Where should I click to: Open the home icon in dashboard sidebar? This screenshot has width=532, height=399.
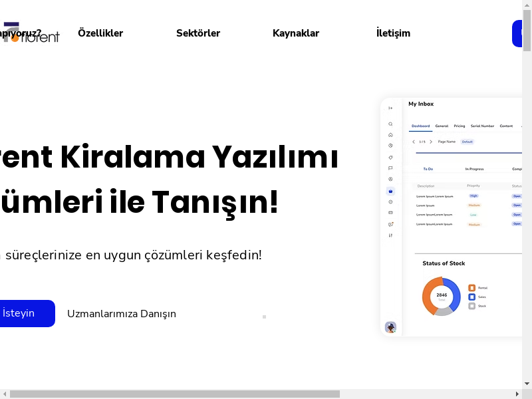pyautogui.click(x=390, y=134)
